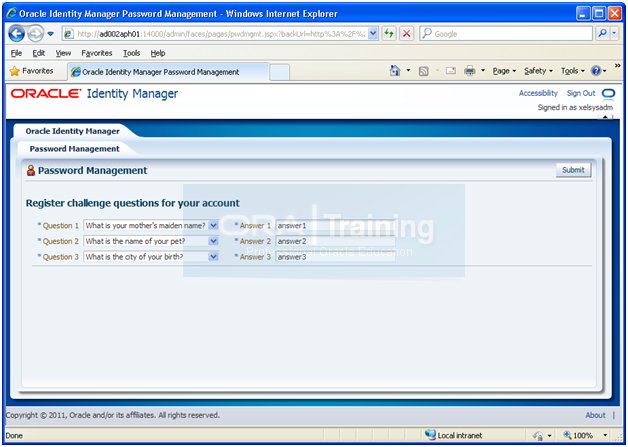Image resolution: width=628 pixels, height=447 pixels.
Task: Click the Oracle O logo icon
Action: point(608,93)
